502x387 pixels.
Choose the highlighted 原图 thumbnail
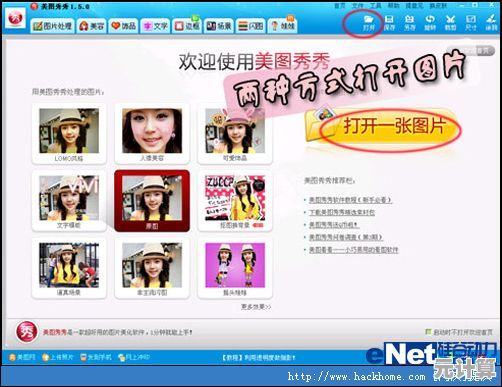[x=152, y=201]
